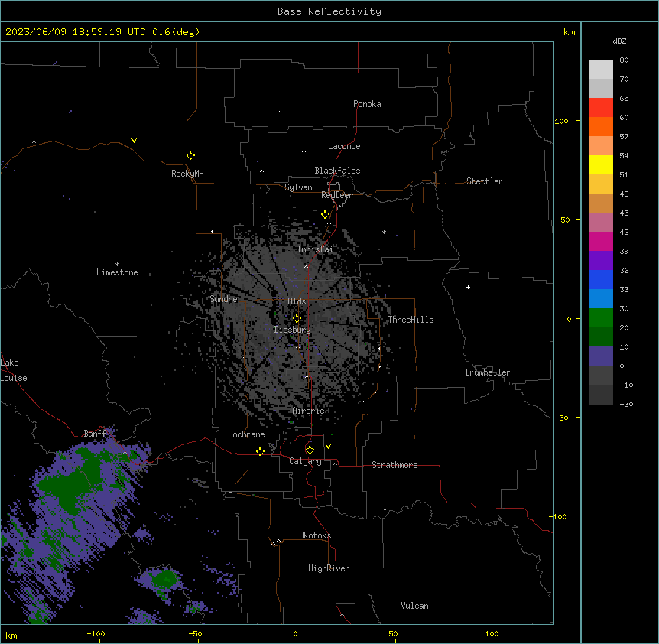Select the Calgary label
The height and width of the screenshot is (644, 659).
coord(306,461)
